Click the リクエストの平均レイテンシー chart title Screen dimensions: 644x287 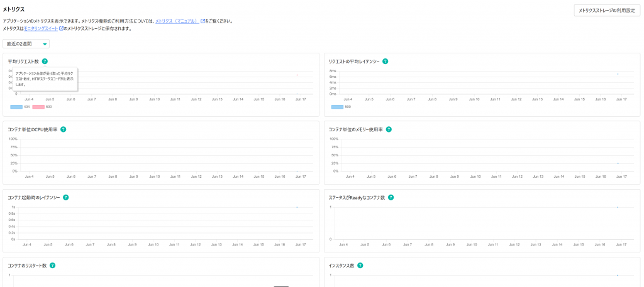[x=354, y=62]
